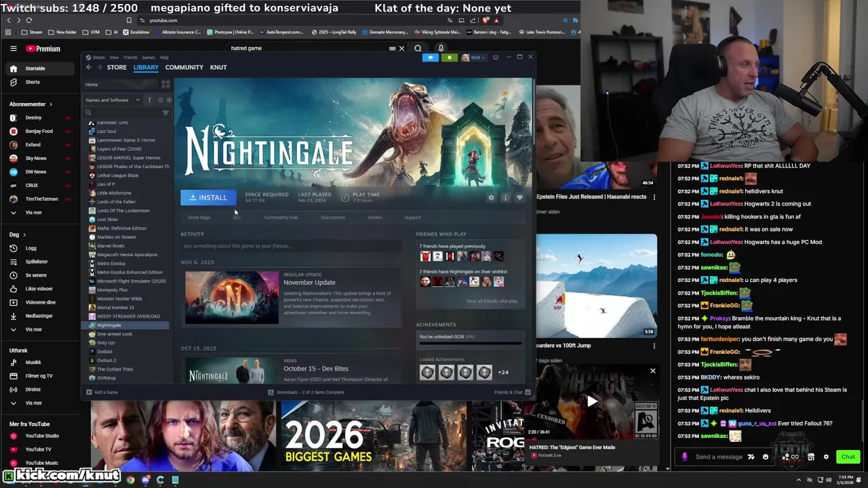
Task: Open November Update news thumbnail
Action: pyautogui.click(x=232, y=298)
